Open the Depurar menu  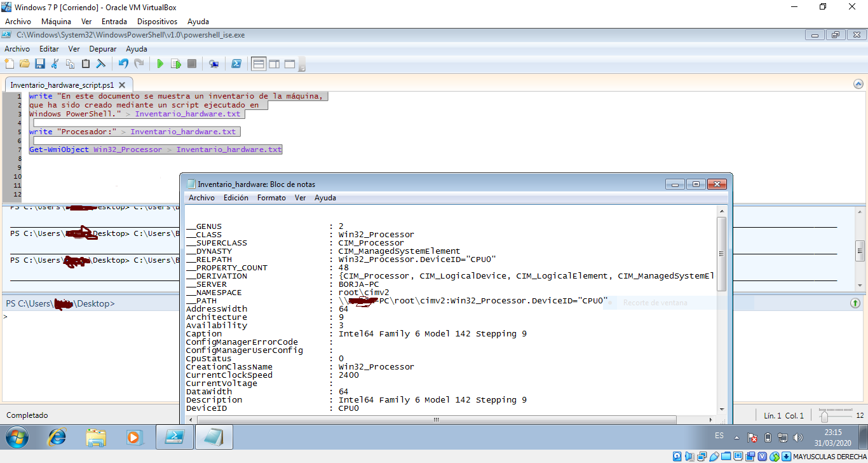click(x=103, y=49)
